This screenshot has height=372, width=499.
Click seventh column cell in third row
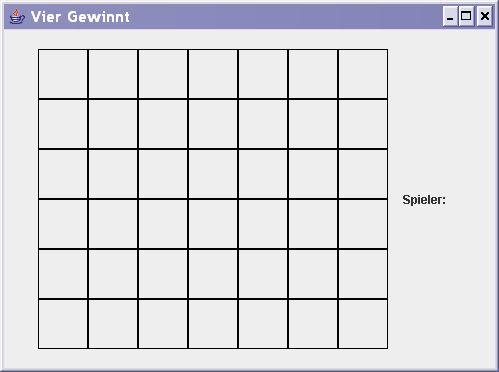[x=363, y=174]
